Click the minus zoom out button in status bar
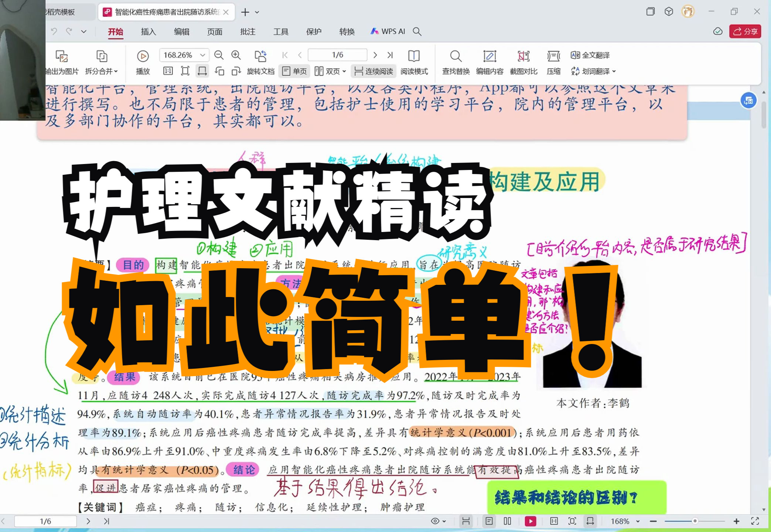The width and height of the screenshot is (771, 532). (x=653, y=521)
